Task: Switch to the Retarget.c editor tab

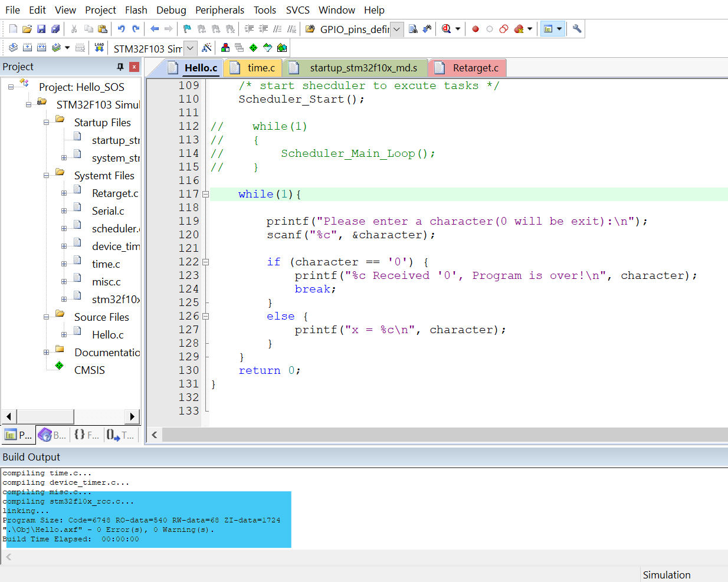Action: [468, 68]
